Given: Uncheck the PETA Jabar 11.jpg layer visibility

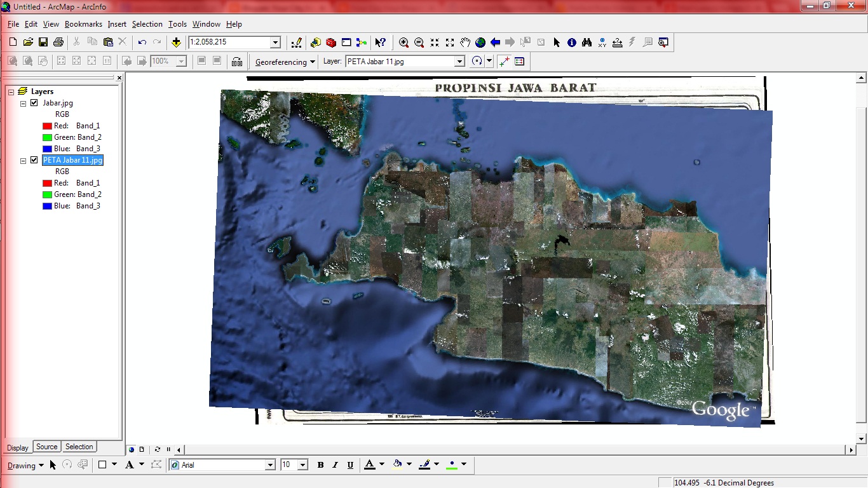Looking at the screenshot, I should click(34, 159).
